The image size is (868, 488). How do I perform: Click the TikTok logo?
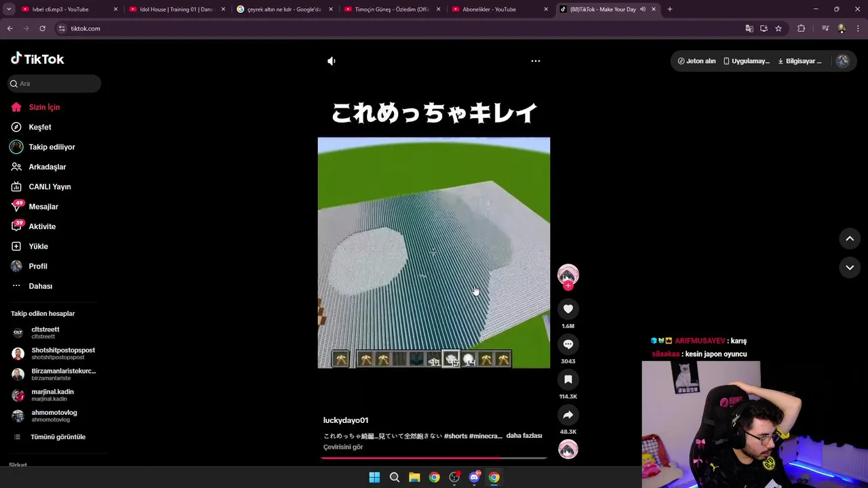[37, 59]
